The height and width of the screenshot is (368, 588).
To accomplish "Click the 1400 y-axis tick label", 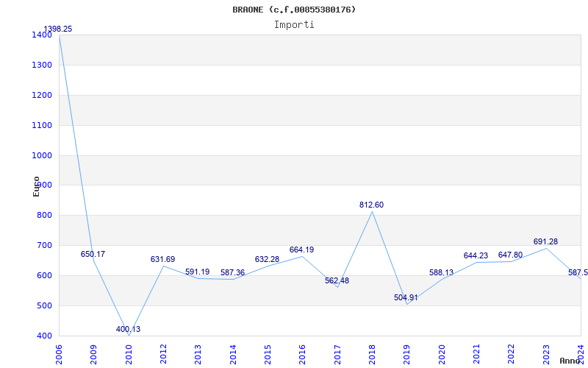I will coord(42,35).
